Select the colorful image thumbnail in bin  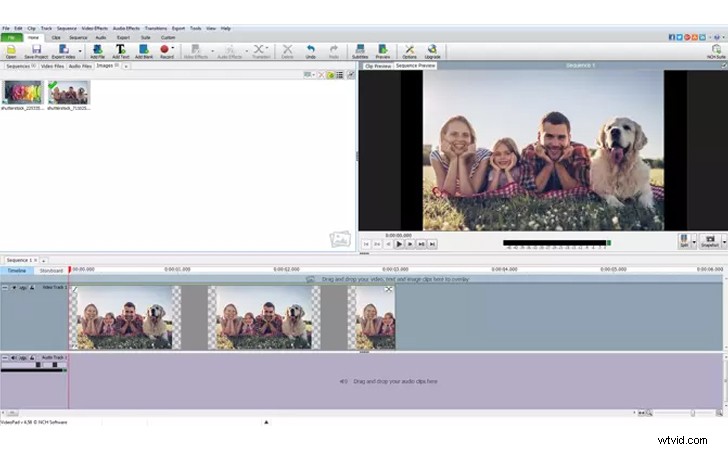coord(21,92)
